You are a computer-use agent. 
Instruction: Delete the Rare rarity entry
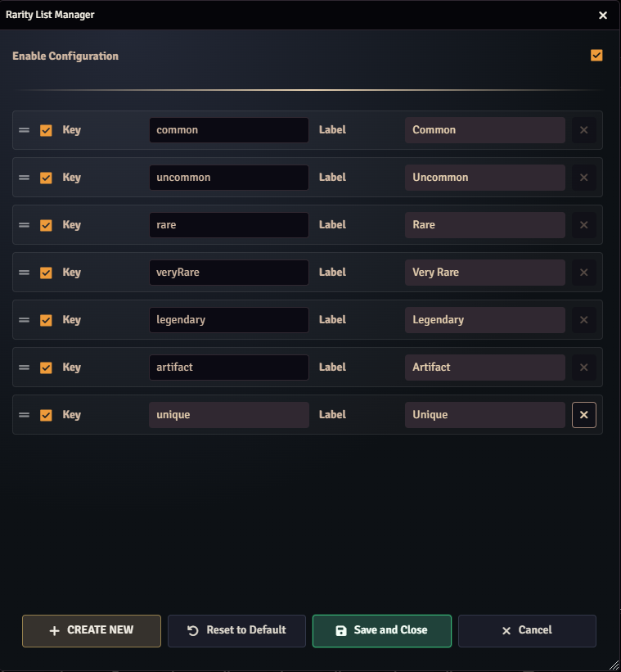(583, 225)
